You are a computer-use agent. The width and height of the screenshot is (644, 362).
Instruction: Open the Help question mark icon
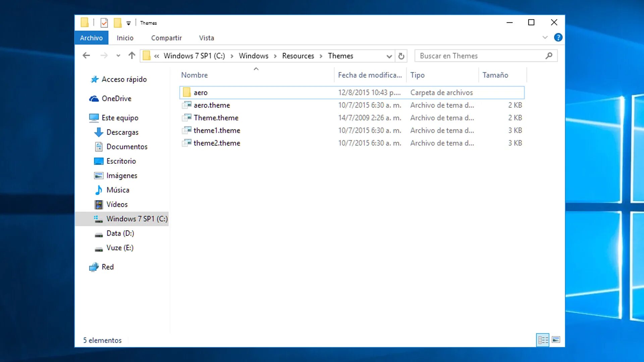558,38
